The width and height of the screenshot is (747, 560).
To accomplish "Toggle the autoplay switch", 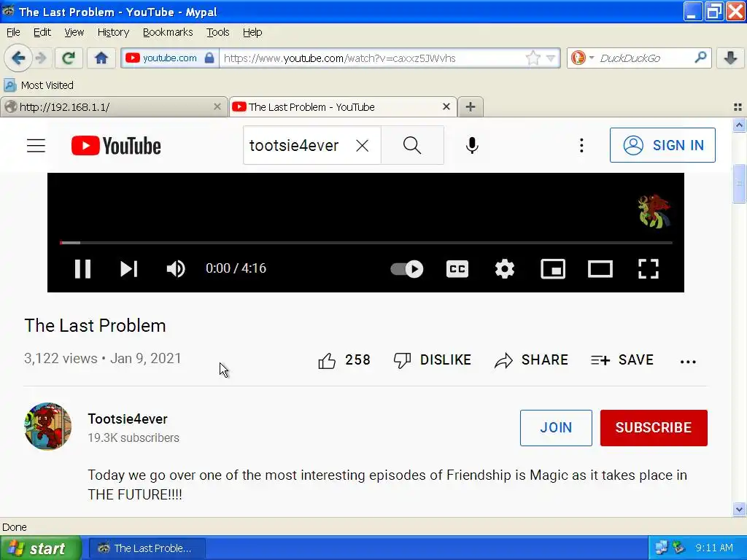I will point(407,269).
